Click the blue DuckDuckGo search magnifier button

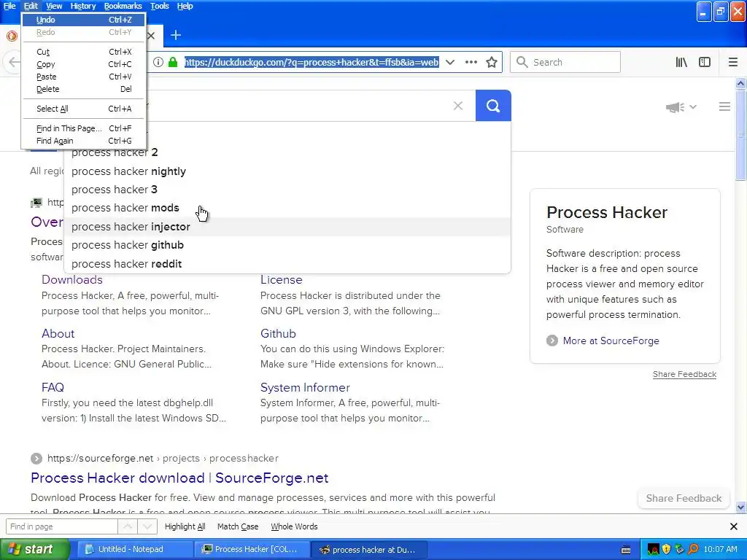pos(493,105)
